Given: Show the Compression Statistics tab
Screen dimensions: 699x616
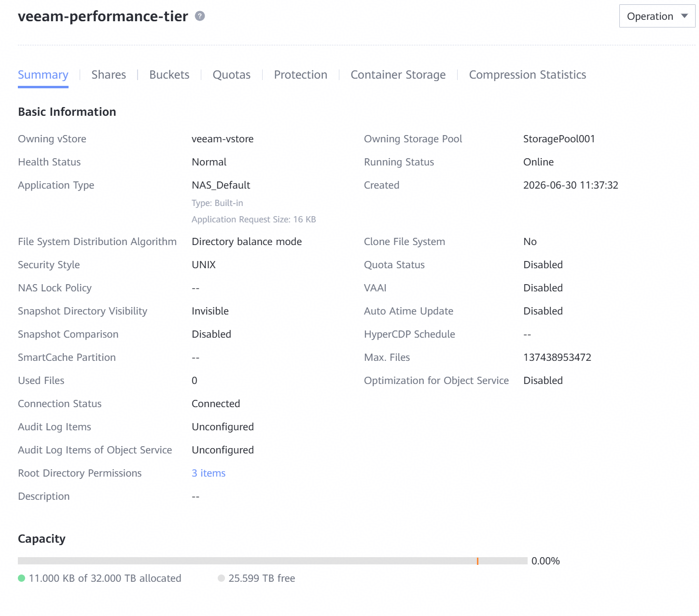Looking at the screenshot, I should coord(528,75).
